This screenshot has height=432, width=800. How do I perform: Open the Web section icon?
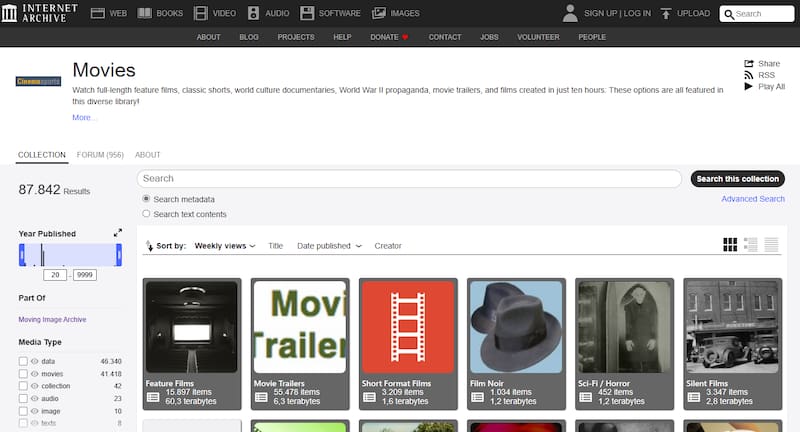[97, 13]
